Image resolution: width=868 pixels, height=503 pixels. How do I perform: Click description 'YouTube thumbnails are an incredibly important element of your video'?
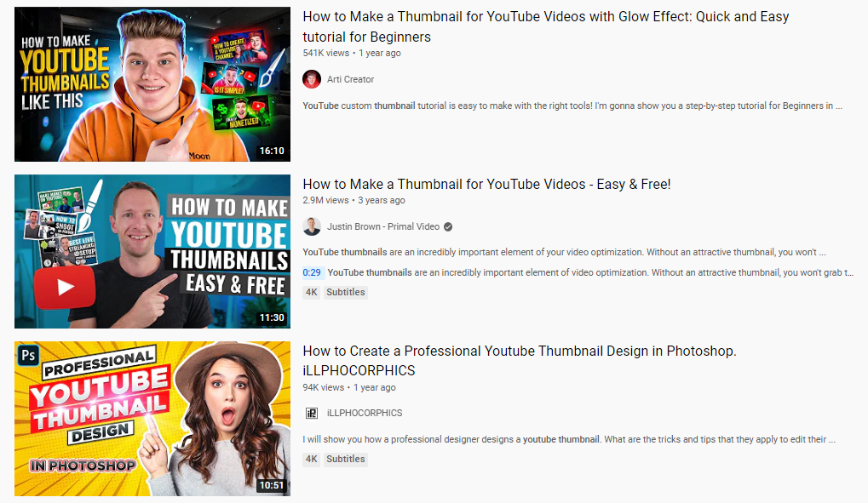564,252
